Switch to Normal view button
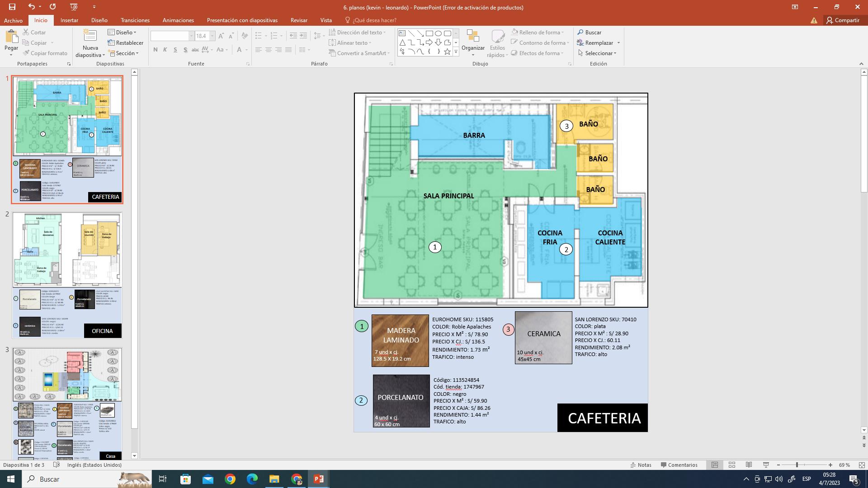Image resolution: width=868 pixels, height=488 pixels. click(x=715, y=465)
